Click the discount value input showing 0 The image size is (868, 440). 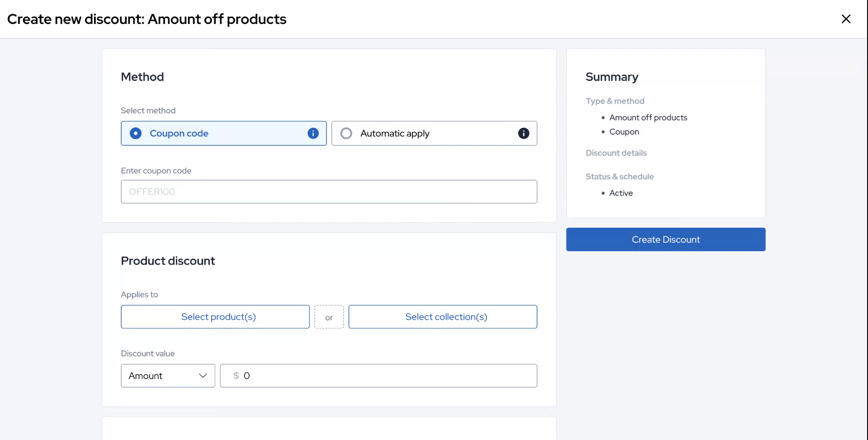point(378,375)
